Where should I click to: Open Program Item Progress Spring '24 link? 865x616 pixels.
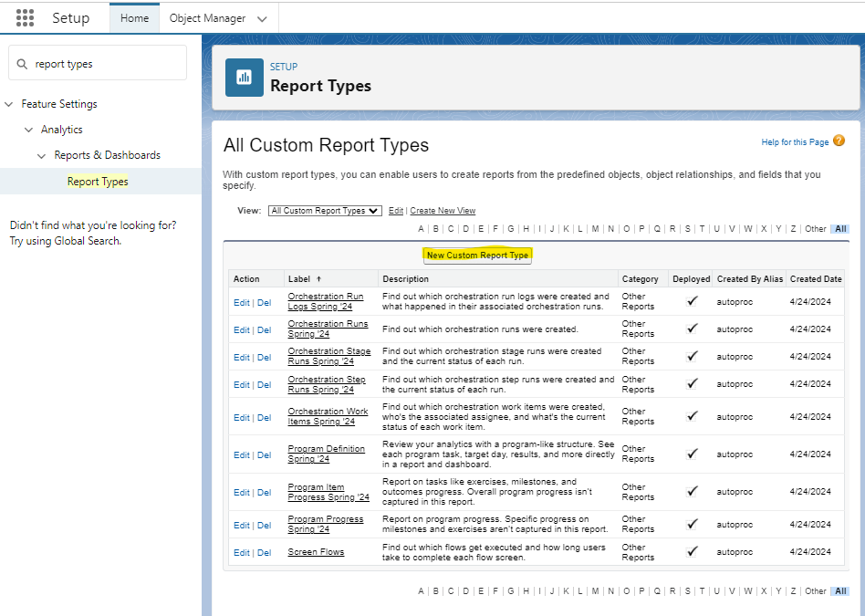click(328, 492)
